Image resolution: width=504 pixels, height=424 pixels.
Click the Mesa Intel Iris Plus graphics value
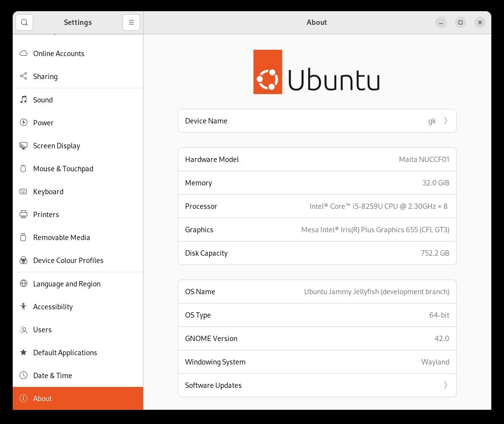coord(375,230)
